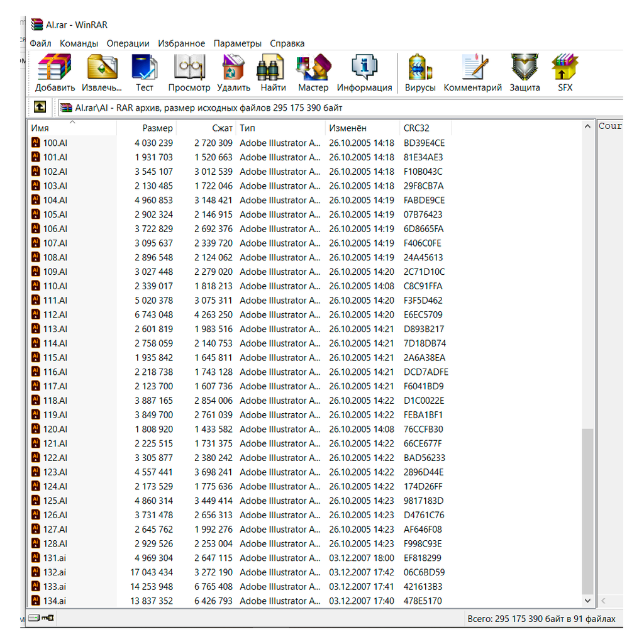Click CRC32 value FEBA1BF1
Screen dimensions: 644x644
click(x=423, y=415)
